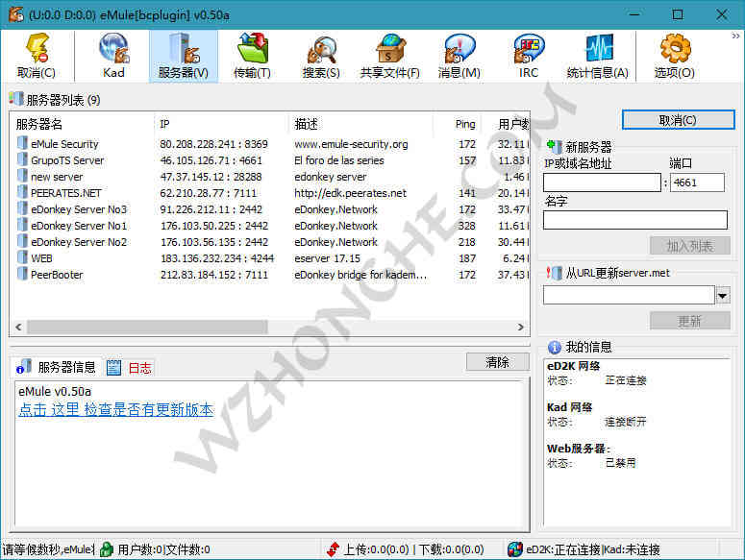This screenshot has height=560, width=745.
Task: Open the IRC toolbar section
Action: (x=529, y=56)
